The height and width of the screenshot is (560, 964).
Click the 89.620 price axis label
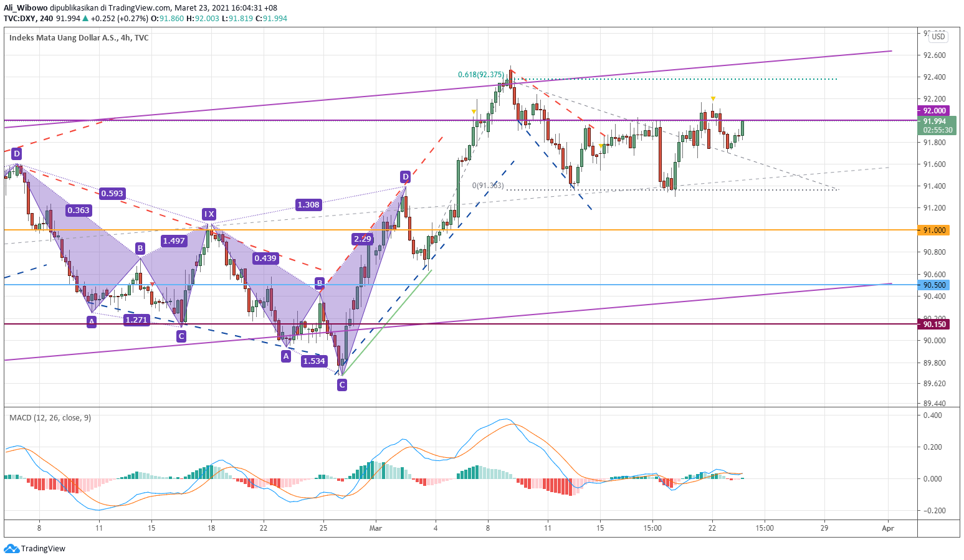tap(934, 384)
